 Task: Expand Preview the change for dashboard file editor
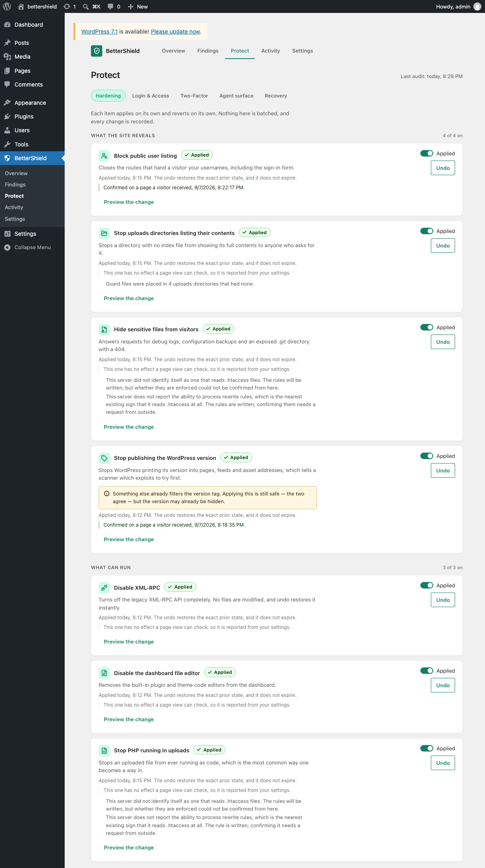pos(129,720)
